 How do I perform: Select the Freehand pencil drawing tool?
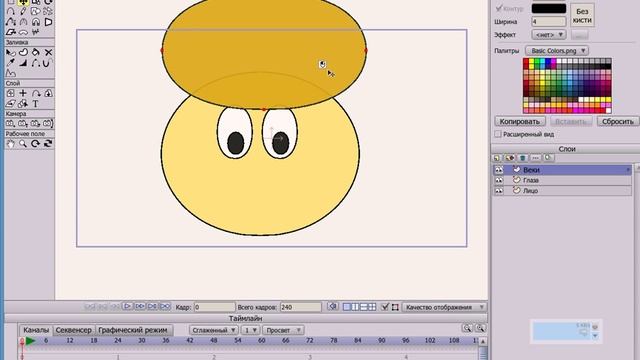(x=23, y=11)
